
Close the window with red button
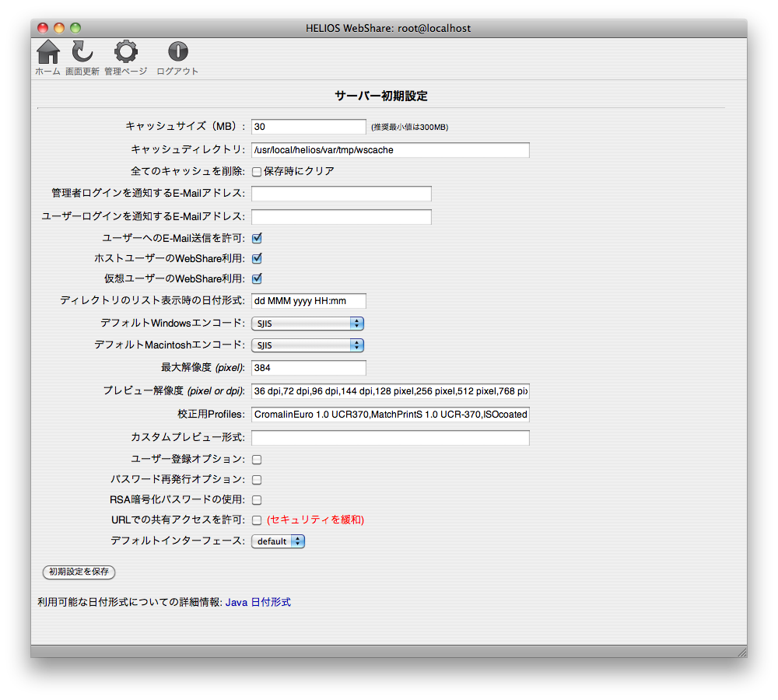[43, 28]
